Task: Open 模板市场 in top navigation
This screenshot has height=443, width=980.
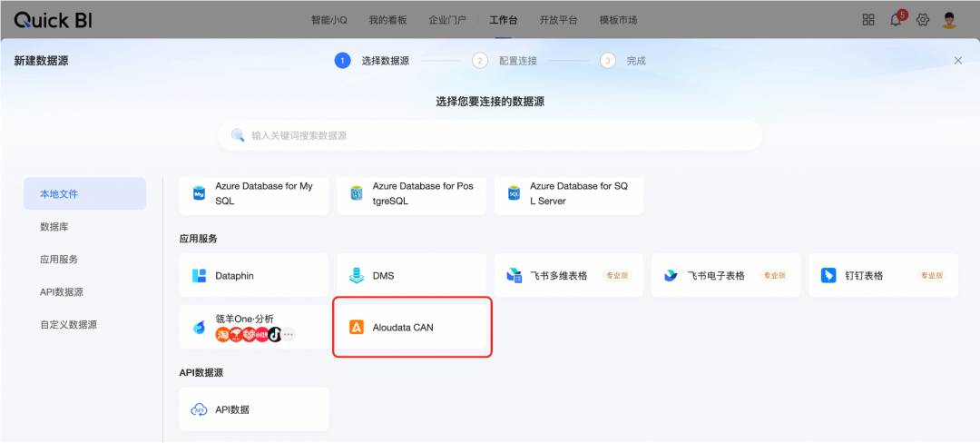Action: tap(618, 20)
